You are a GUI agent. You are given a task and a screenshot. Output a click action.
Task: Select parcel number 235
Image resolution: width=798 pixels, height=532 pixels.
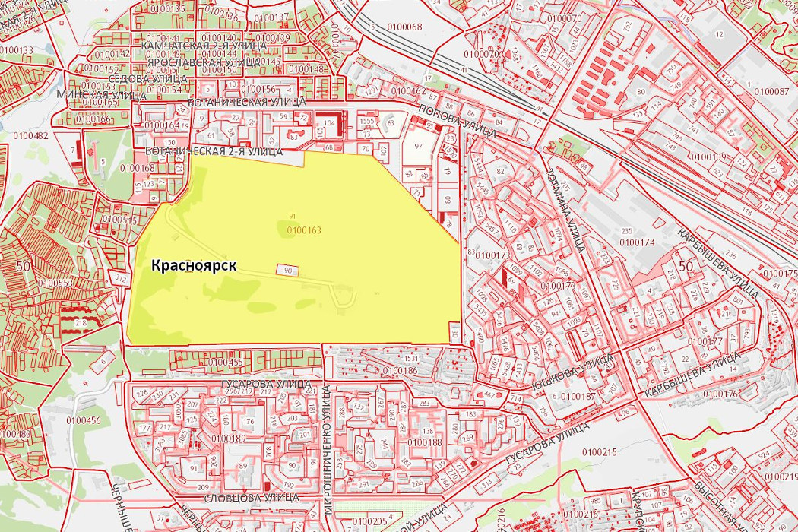pyautogui.click(x=626, y=231)
